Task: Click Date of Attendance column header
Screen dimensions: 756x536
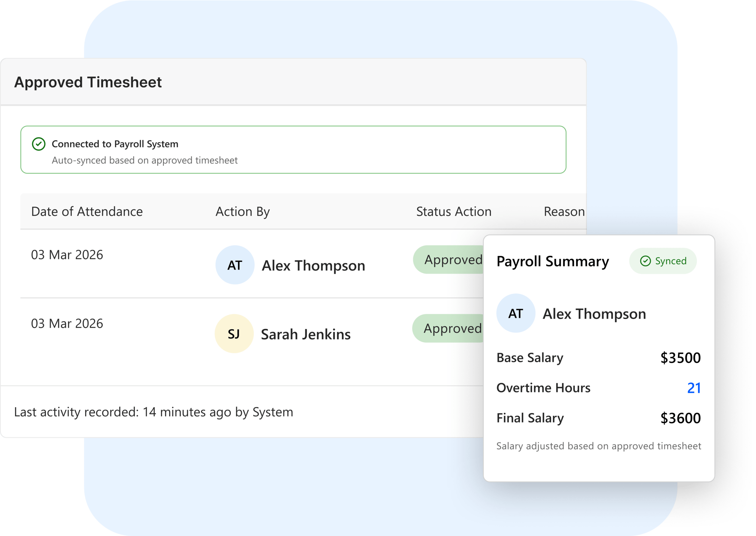Action: point(87,211)
